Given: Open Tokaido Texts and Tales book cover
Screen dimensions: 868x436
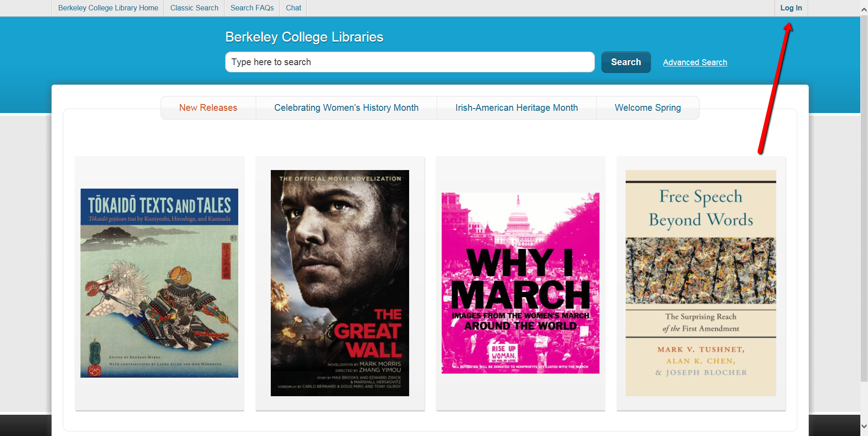Looking at the screenshot, I should point(159,283).
